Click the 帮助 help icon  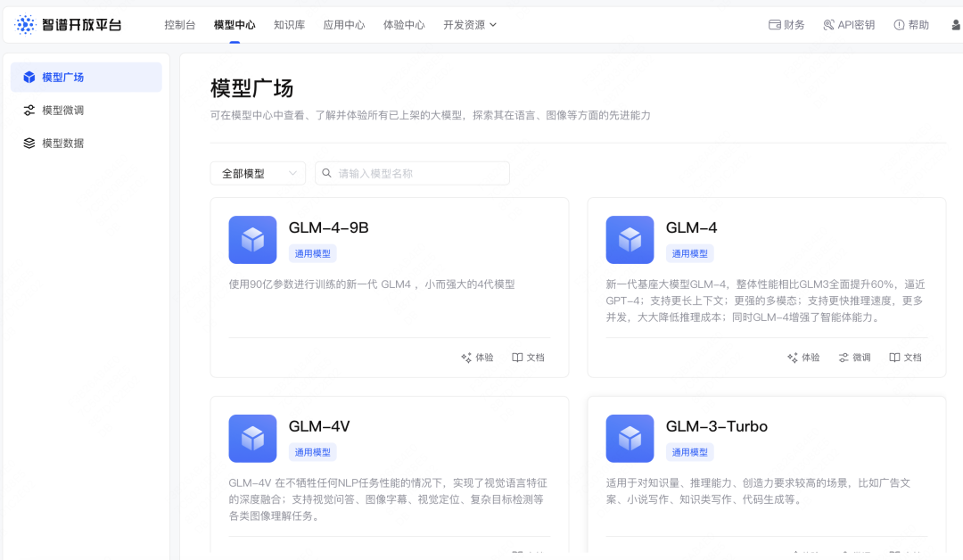(x=899, y=25)
